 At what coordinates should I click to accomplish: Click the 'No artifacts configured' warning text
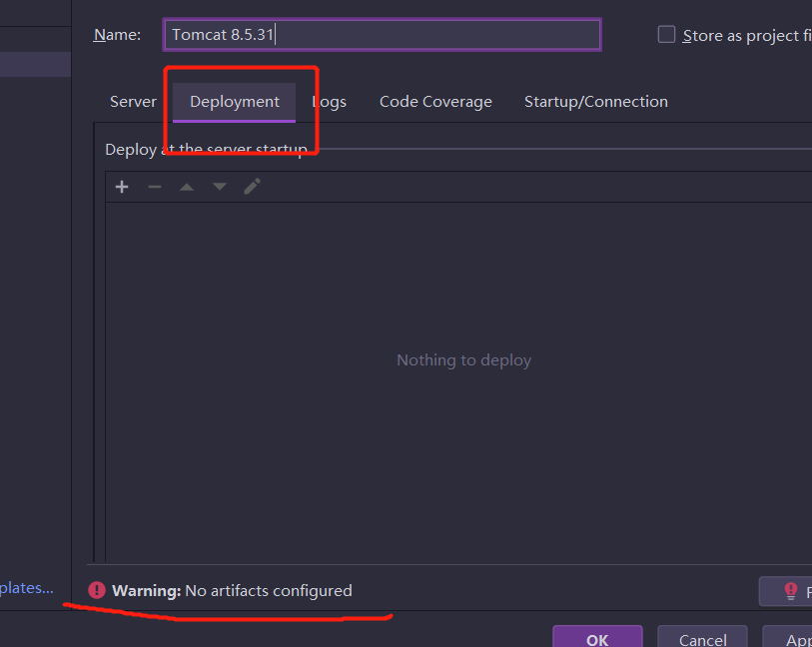[x=269, y=590]
